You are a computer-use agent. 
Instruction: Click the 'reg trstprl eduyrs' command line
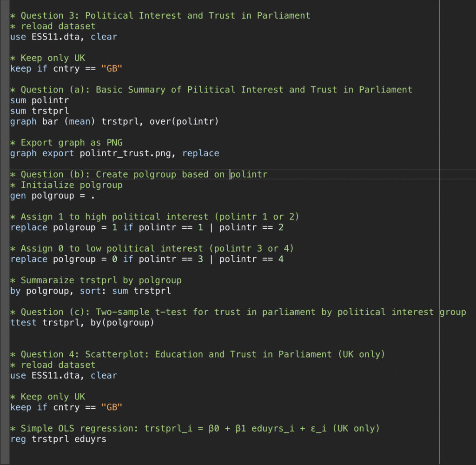pyautogui.click(x=58, y=438)
